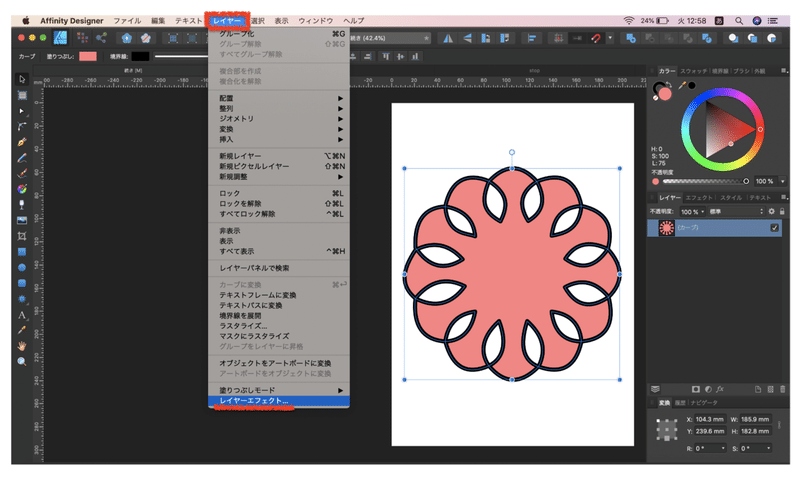Image resolution: width=800 pixels, height=479 pixels.
Task: Expand the 配置 submenu
Action: tap(279, 98)
